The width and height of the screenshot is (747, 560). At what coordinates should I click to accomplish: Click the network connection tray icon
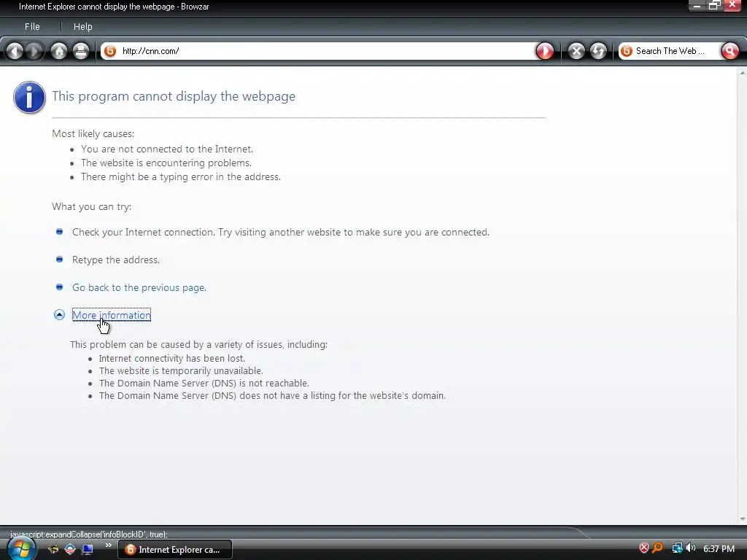tap(677, 548)
